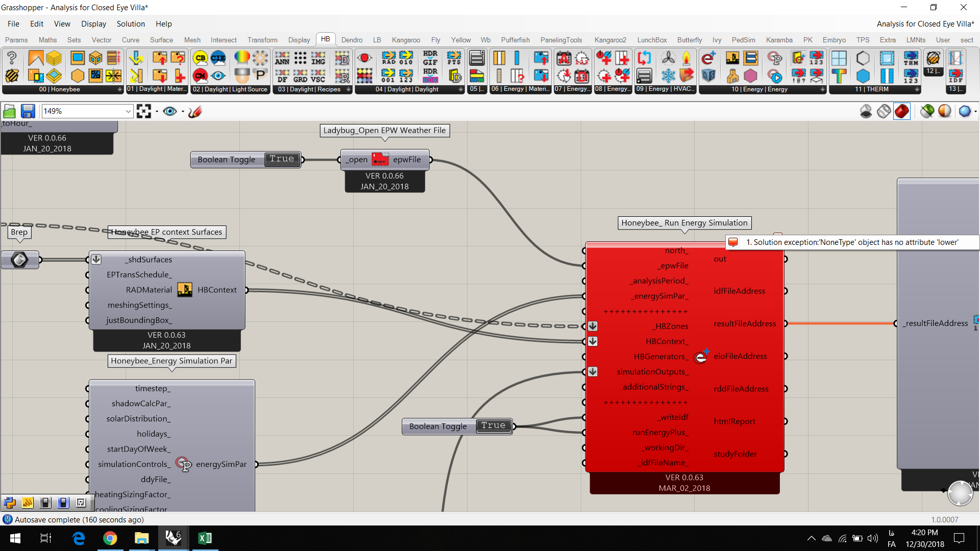This screenshot has height=551, width=980.
Task: Click the Zoom extents icon
Action: 144,111
